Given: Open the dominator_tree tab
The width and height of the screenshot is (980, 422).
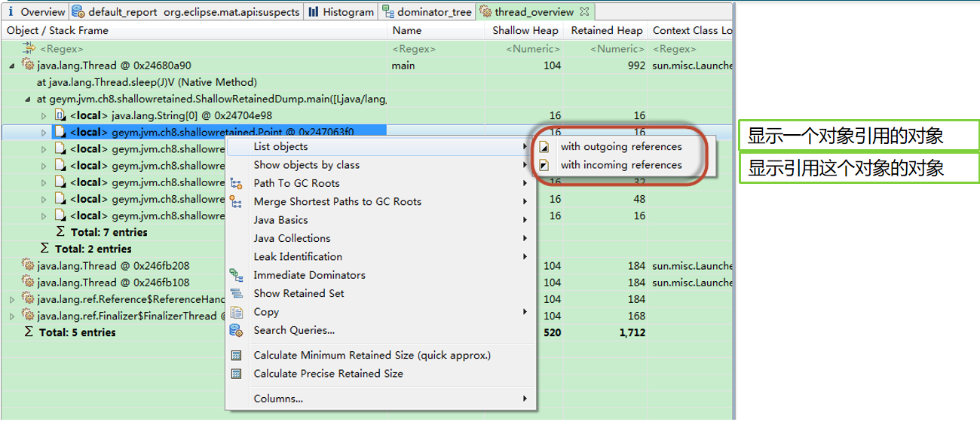Looking at the screenshot, I should tap(427, 12).
